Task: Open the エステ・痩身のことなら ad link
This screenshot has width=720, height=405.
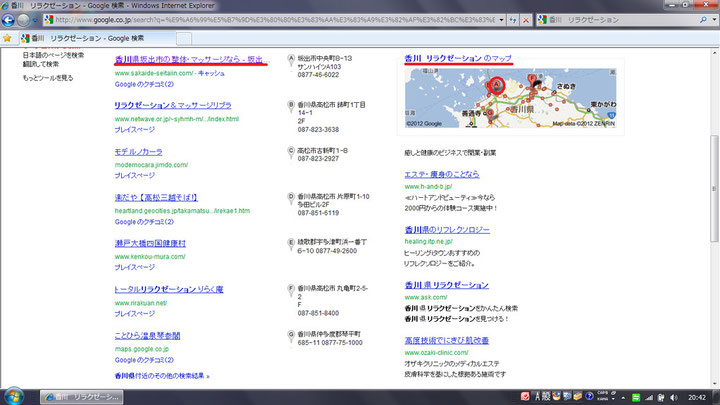Action: 444,173
